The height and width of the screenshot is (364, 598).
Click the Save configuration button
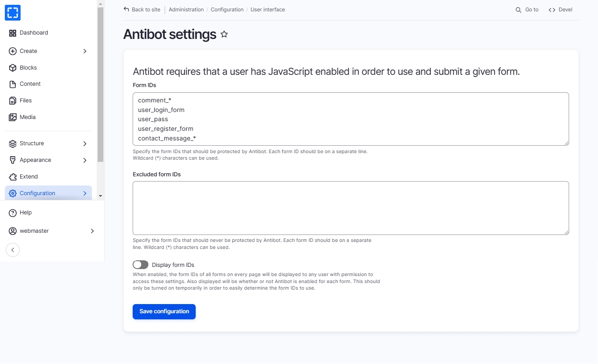click(x=164, y=311)
